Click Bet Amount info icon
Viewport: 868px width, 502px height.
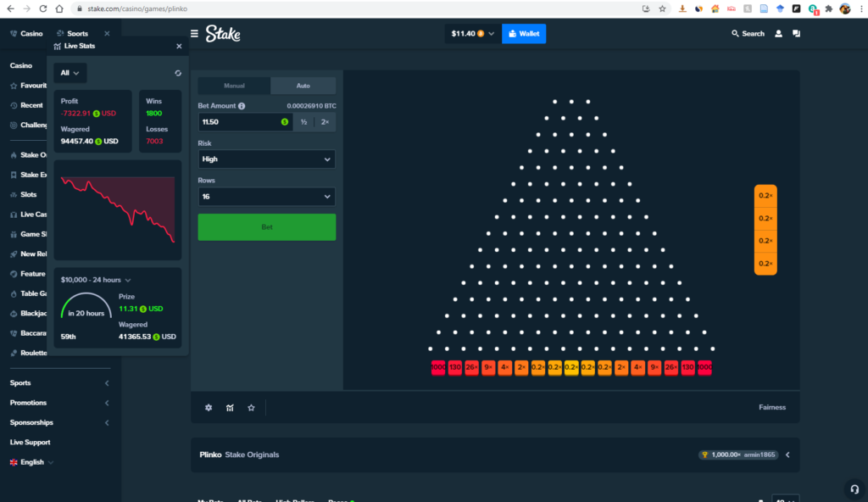tap(242, 106)
